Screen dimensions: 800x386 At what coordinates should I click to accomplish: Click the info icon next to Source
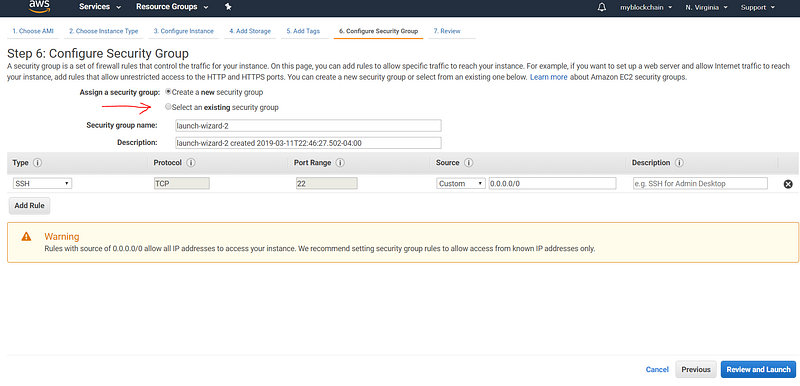coord(468,163)
